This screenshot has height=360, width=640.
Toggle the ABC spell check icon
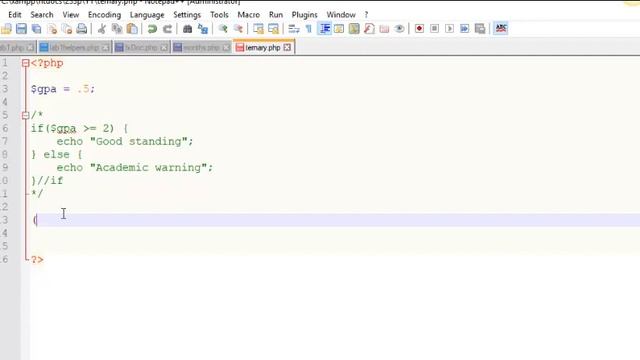(x=501, y=29)
